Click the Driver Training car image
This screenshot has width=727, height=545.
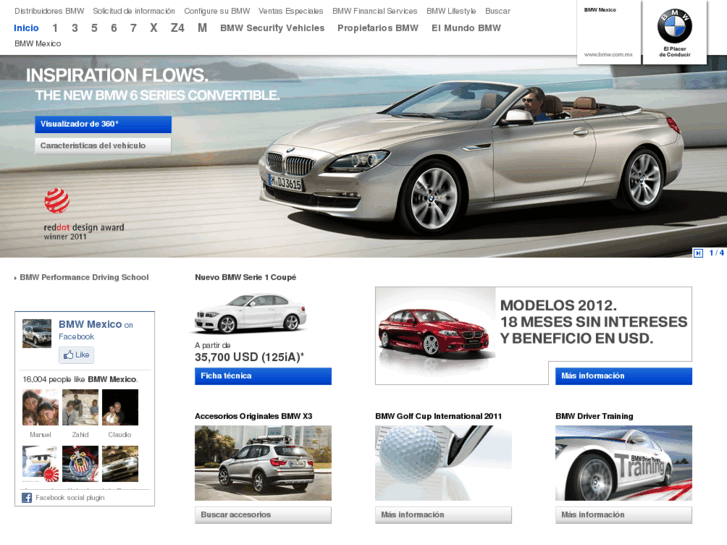click(624, 463)
